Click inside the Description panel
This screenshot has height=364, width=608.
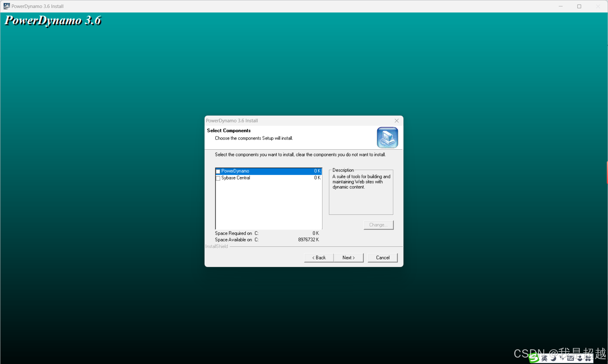[x=361, y=192]
